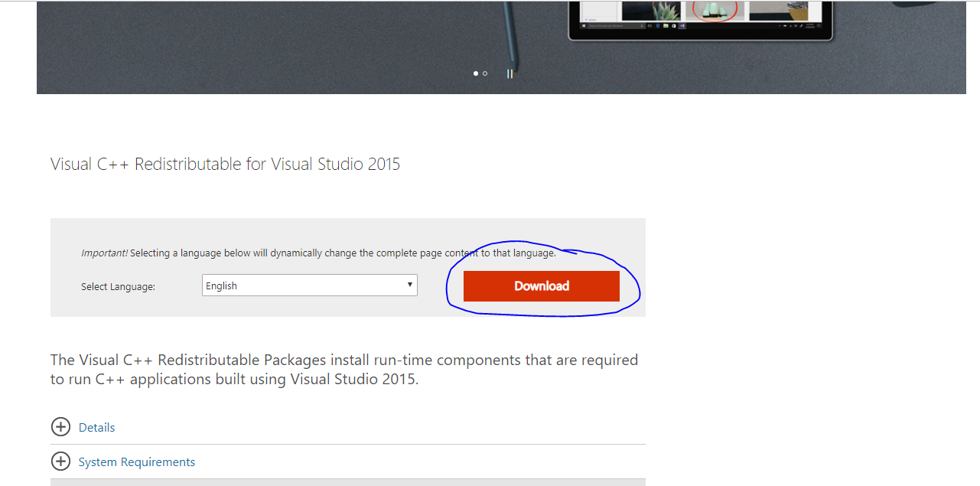Select the second carousel dot indicator
Image resolution: width=980 pixels, height=486 pixels.
click(x=485, y=73)
